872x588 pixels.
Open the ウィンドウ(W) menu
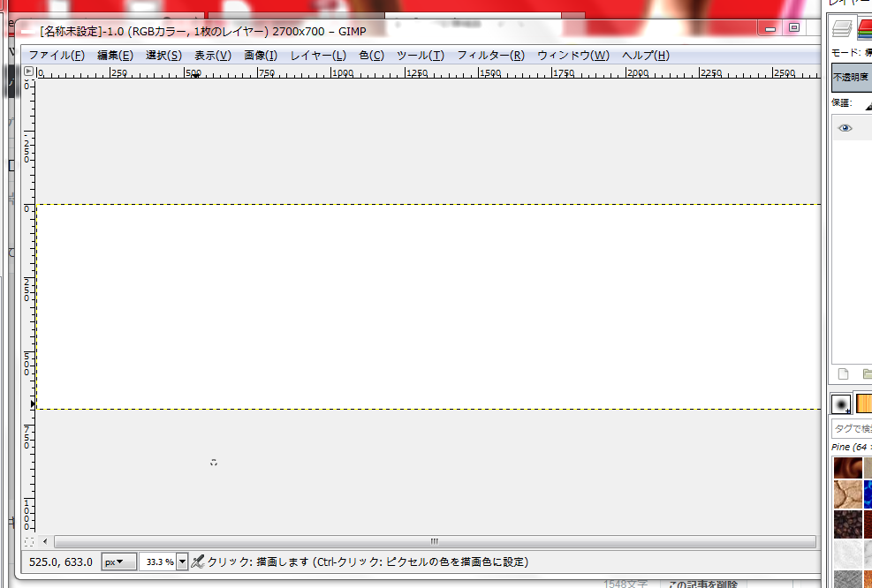point(572,55)
